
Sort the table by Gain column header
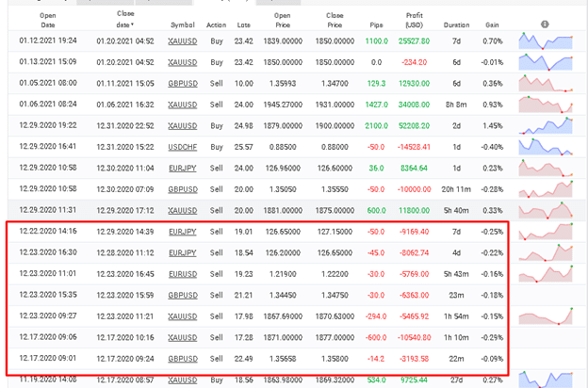pos(492,25)
